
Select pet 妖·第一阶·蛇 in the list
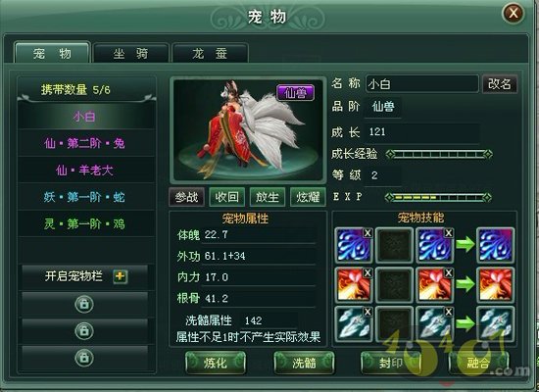(x=84, y=197)
